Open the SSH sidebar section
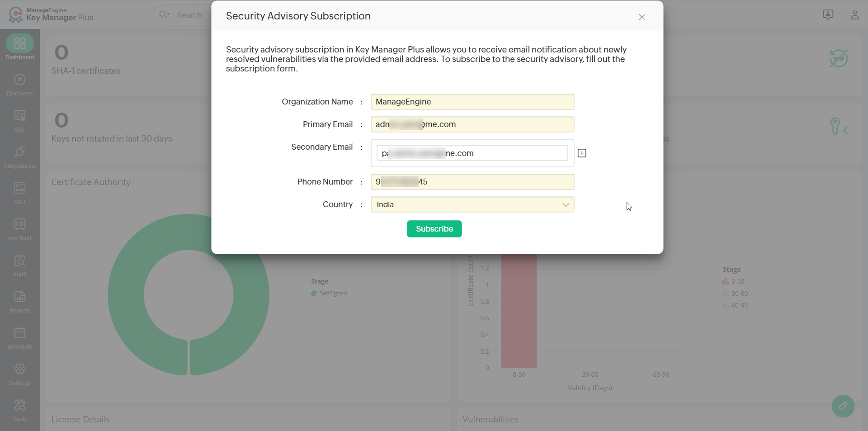This screenshot has width=868, height=431. click(19, 193)
